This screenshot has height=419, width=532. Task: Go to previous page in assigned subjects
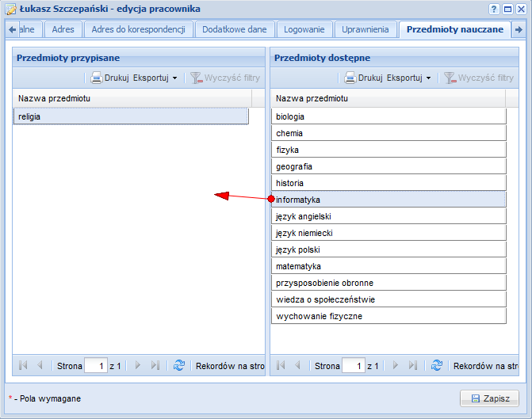[x=40, y=365]
